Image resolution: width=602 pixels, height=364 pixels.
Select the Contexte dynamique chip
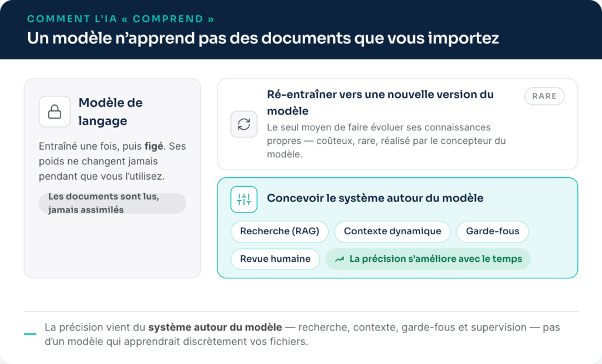pos(392,231)
